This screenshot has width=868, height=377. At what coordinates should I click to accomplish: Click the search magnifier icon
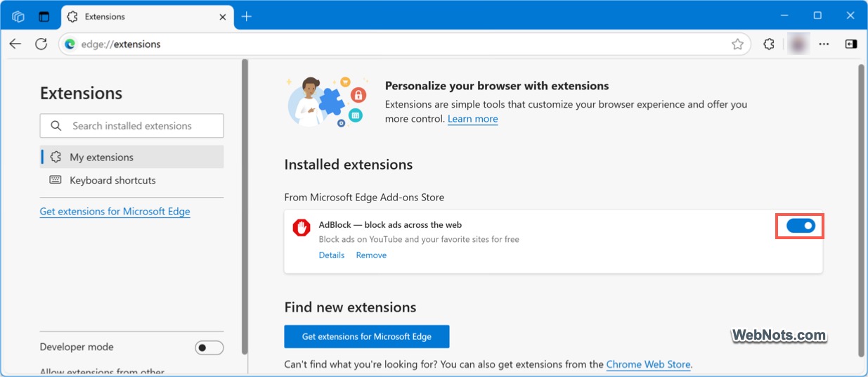coord(56,126)
